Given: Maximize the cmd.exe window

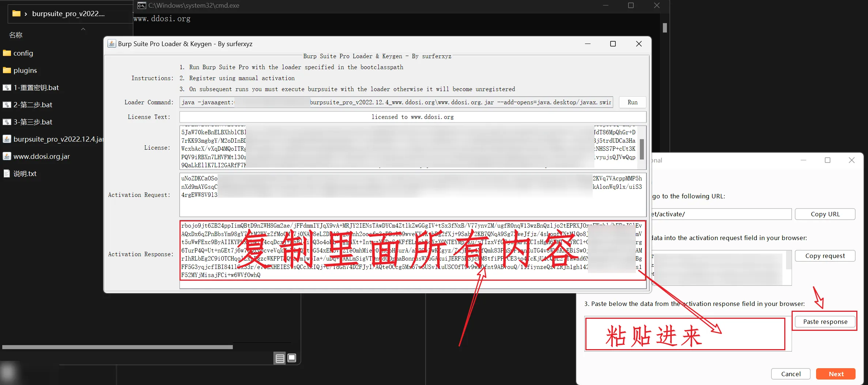Looking at the screenshot, I should [x=631, y=5].
